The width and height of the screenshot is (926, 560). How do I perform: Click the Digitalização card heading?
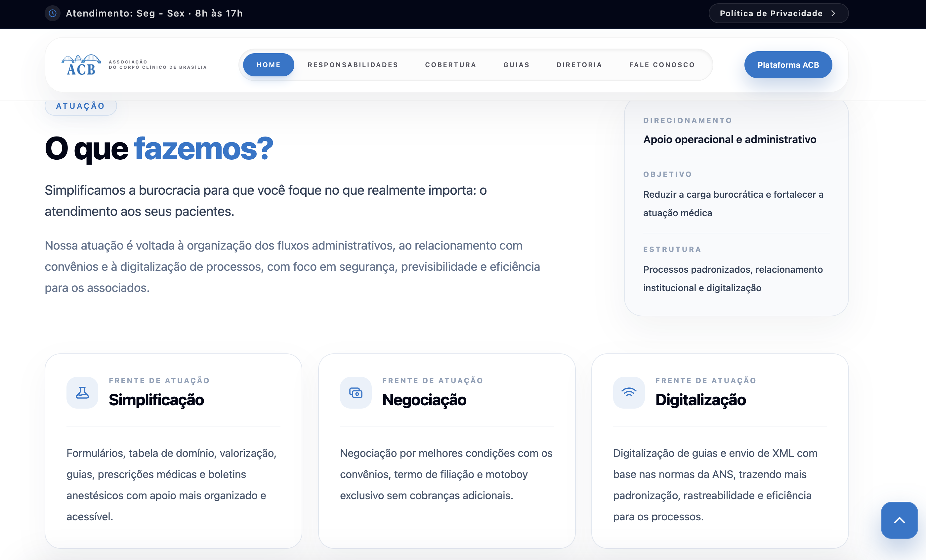[x=700, y=400]
